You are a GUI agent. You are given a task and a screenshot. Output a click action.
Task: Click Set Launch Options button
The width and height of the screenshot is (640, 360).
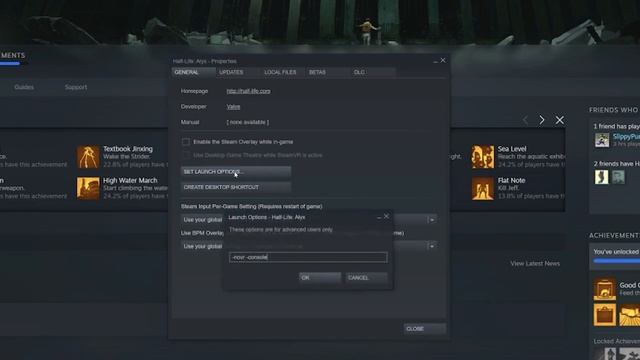click(x=236, y=172)
